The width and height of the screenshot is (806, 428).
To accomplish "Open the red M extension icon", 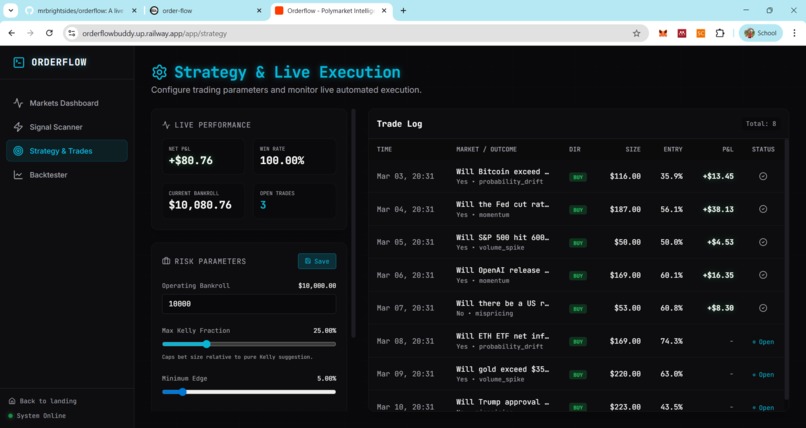I will 682,33.
